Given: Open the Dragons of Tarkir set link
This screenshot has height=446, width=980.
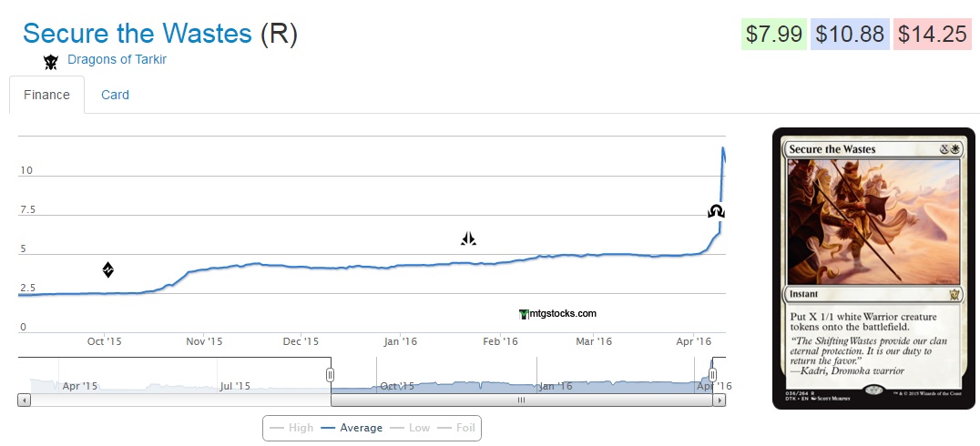Looking at the screenshot, I should tap(117, 60).
